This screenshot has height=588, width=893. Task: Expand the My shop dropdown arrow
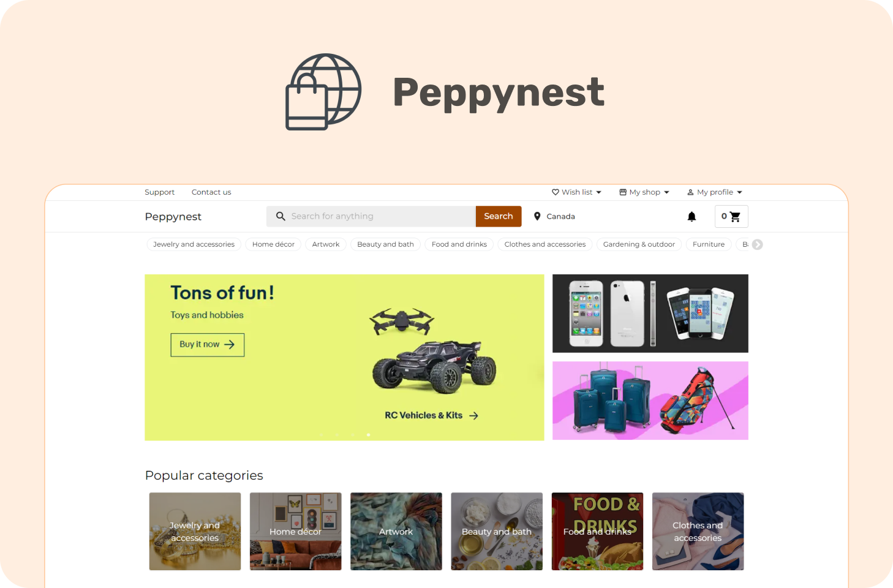tap(666, 192)
